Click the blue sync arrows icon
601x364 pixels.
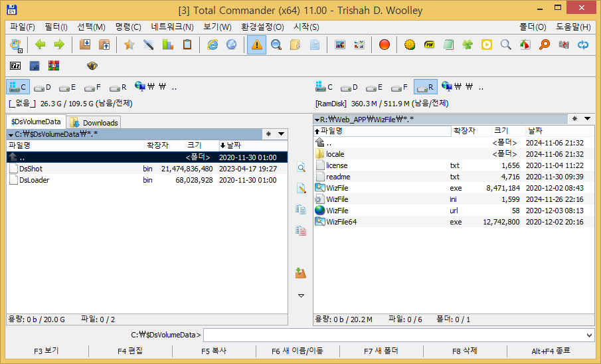[x=582, y=45]
